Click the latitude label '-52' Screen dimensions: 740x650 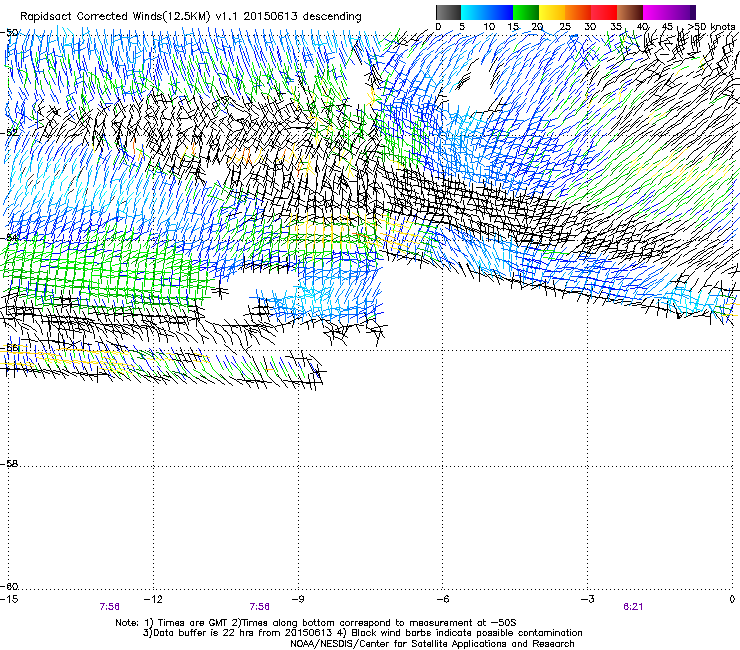pyautogui.click(x=9, y=133)
